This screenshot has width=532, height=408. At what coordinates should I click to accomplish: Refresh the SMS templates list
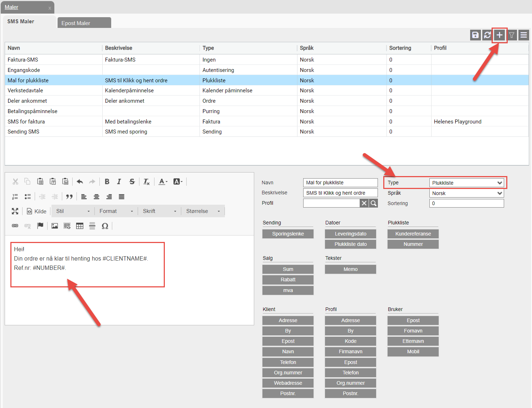(487, 35)
